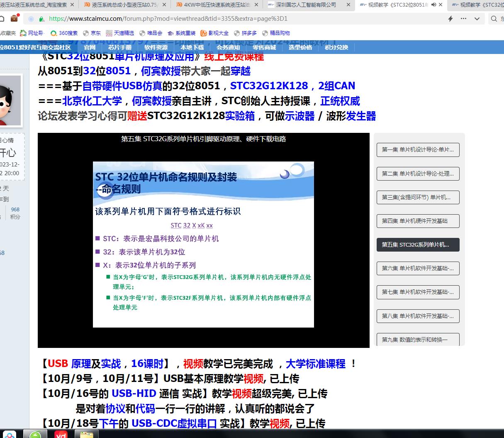The width and height of the screenshot is (504, 438).
Task: Click the lightning speed-mode icon
Action: (450, 19)
